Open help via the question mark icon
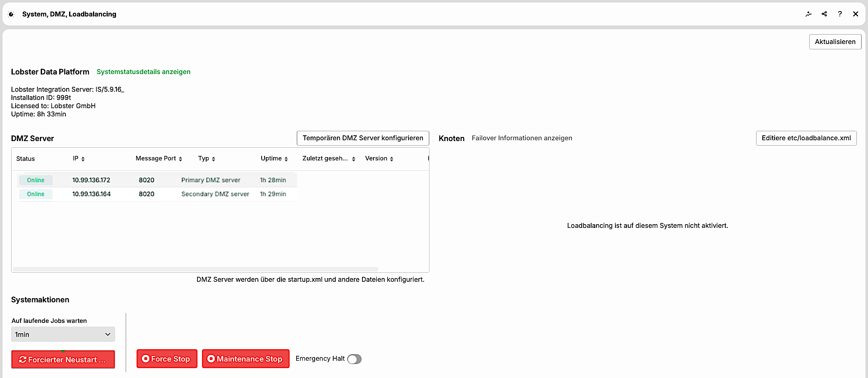 click(840, 14)
